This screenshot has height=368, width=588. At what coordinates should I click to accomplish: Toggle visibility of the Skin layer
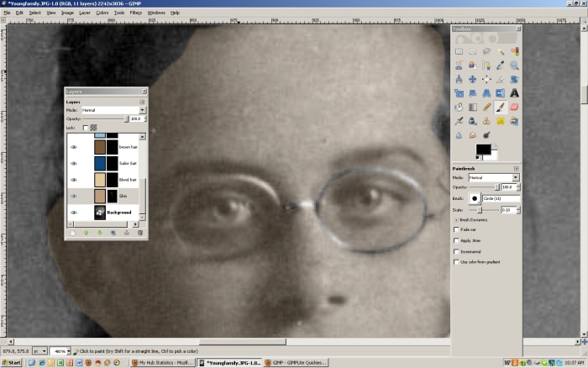point(74,197)
